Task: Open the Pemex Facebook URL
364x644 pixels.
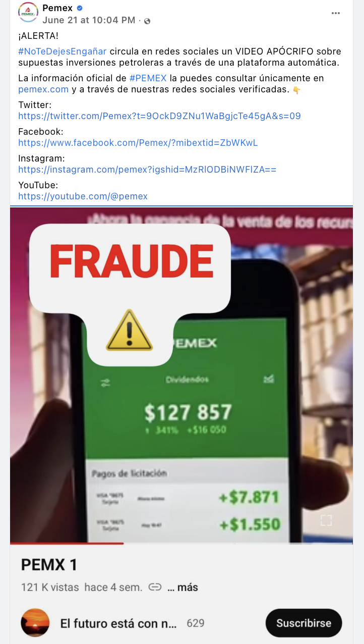Action: tap(138, 142)
